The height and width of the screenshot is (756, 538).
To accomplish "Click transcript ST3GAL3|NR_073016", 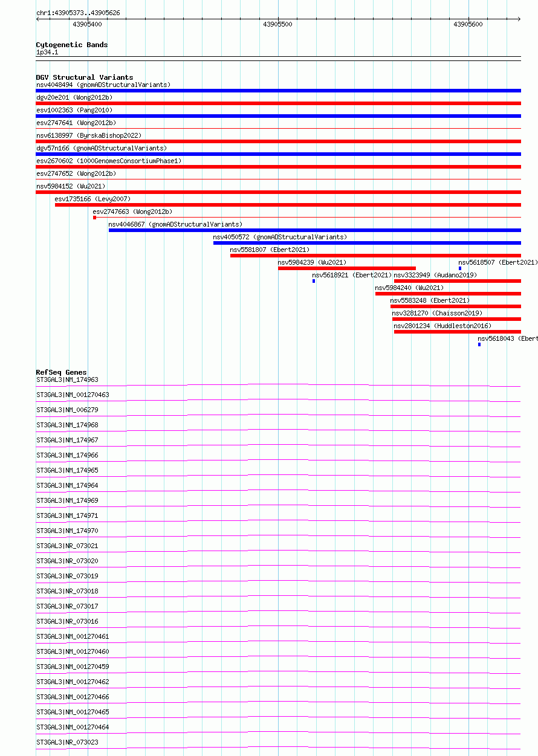I will pyautogui.click(x=67, y=621).
